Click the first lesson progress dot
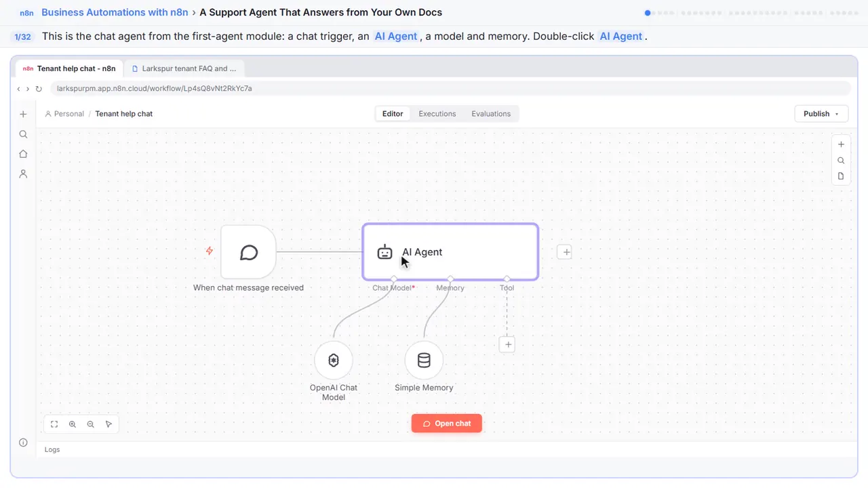 (x=648, y=13)
